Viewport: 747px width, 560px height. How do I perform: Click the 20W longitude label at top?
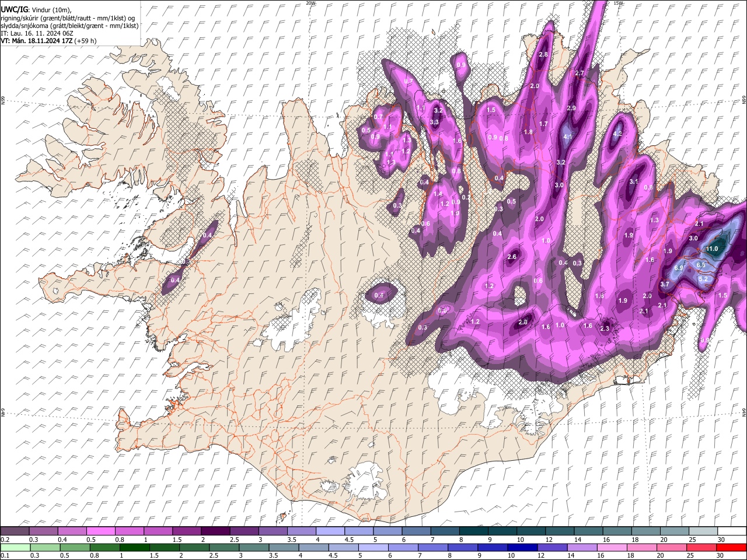coord(310,3)
